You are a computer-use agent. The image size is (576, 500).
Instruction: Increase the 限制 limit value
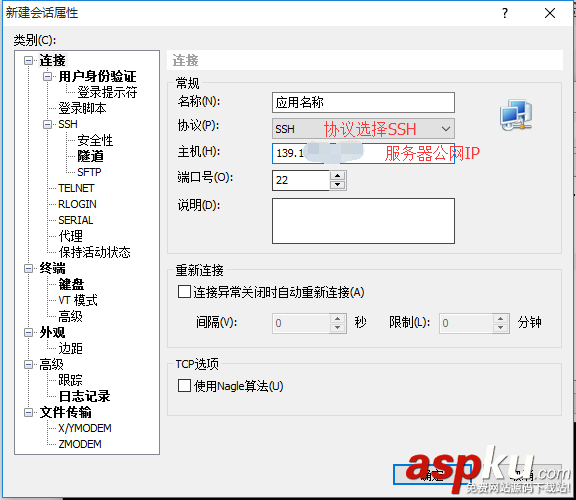[x=501, y=319]
